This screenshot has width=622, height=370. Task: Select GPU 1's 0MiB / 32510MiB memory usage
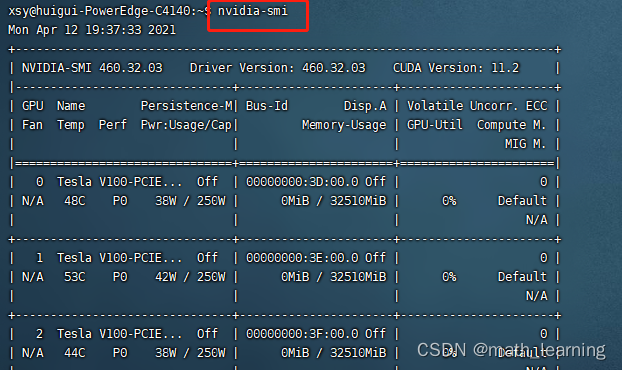(334, 277)
